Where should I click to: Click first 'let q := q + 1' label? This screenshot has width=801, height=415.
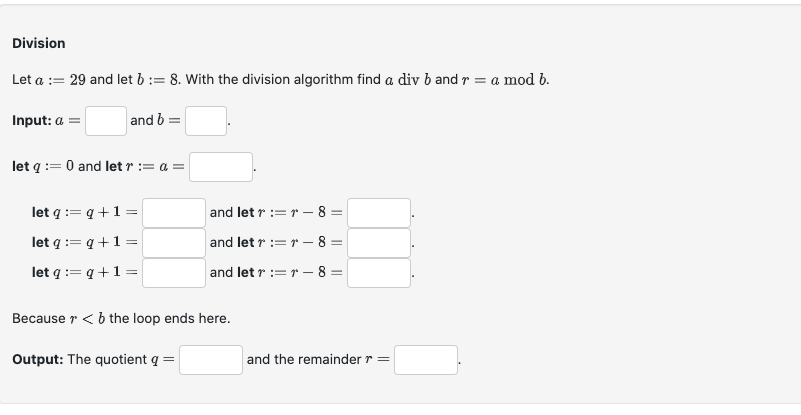pos(82,213)
